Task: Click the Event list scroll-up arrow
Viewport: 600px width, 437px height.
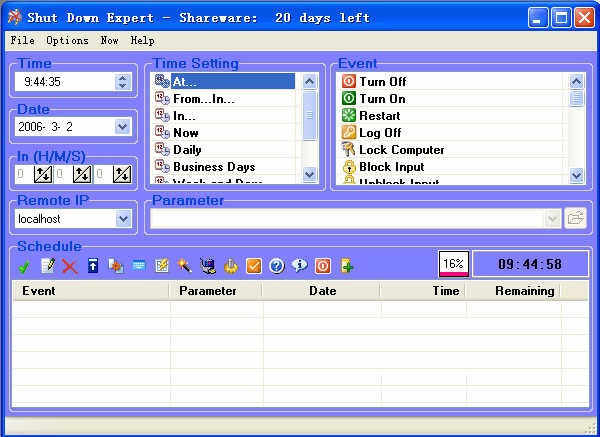Action: tap(576, 81)
